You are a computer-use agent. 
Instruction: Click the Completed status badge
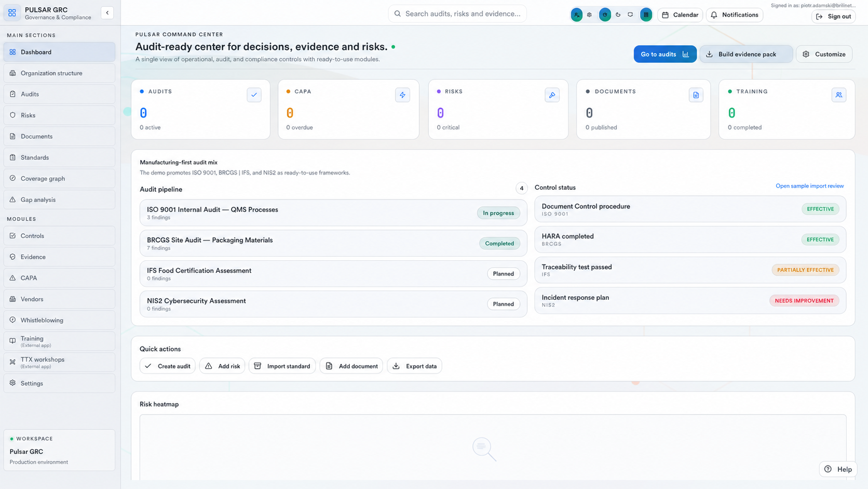tap(499, 243)
